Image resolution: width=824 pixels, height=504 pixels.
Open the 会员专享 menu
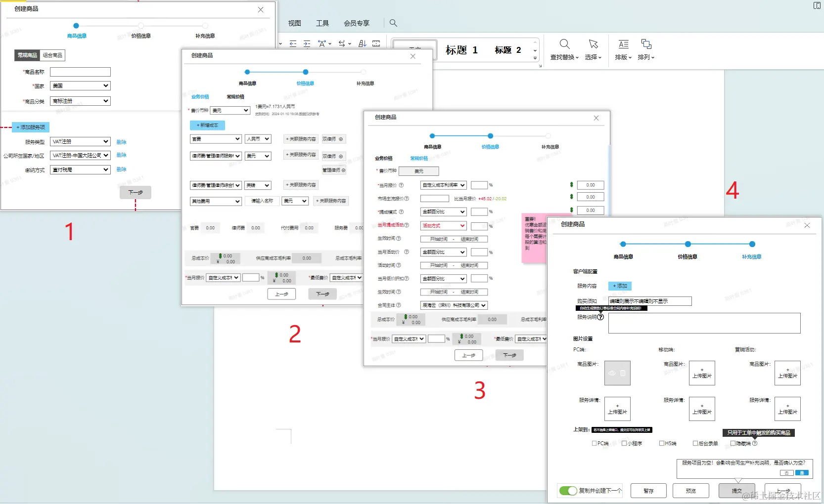coord(357,23)
